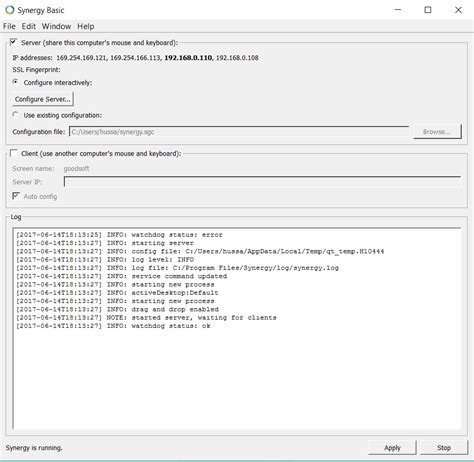Enable the Client checkbox
The height and width of the screenshot is (462, 474).
[x=13, y=153]
